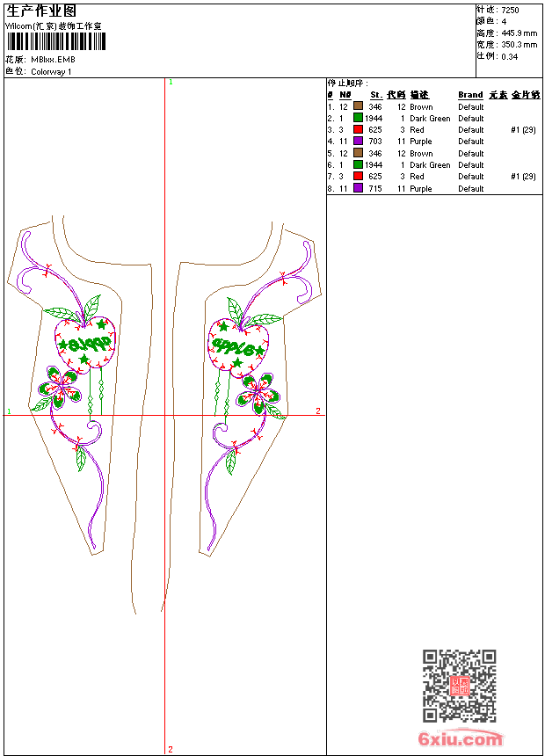Image resolution: width=545 pixels, height=756 pixels.
Task: Click the stitch count value 7250
Action: tap(510, 11)
